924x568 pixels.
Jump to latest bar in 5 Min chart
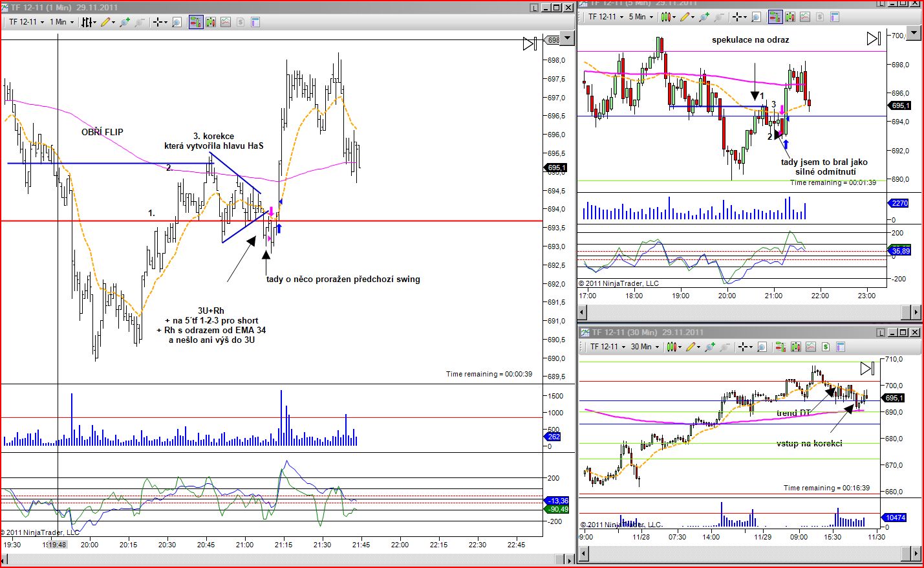pos(874,39)
